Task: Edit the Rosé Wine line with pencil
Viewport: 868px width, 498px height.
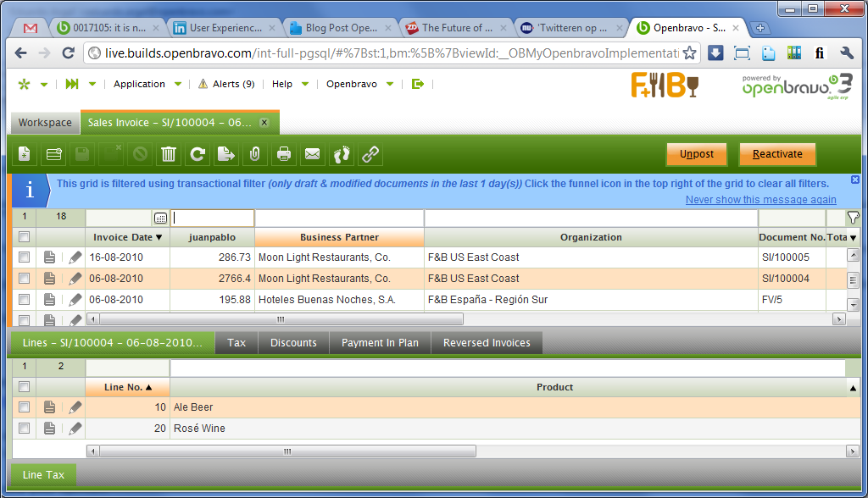Action: tap(75, 429)
